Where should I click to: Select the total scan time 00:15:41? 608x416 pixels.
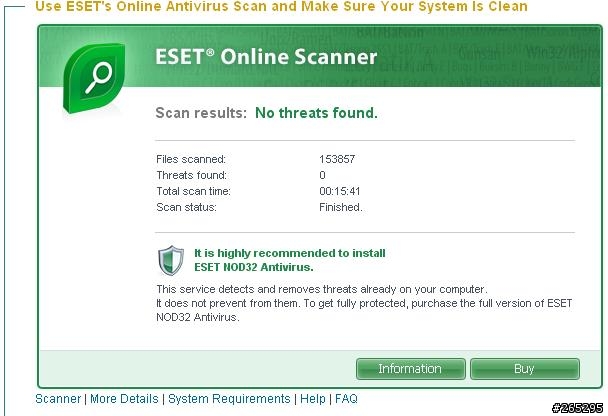tap(340, 191)
